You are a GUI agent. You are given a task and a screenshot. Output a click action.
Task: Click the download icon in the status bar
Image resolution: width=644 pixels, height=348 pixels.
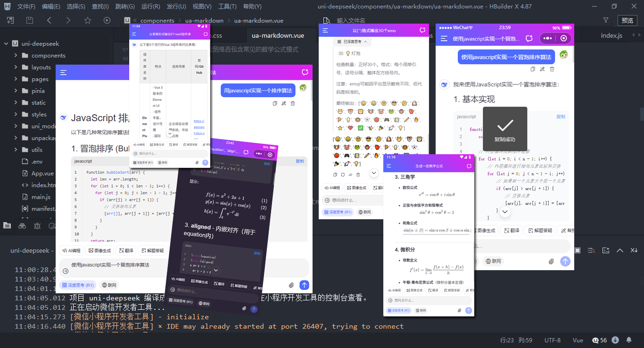(616, 340)
